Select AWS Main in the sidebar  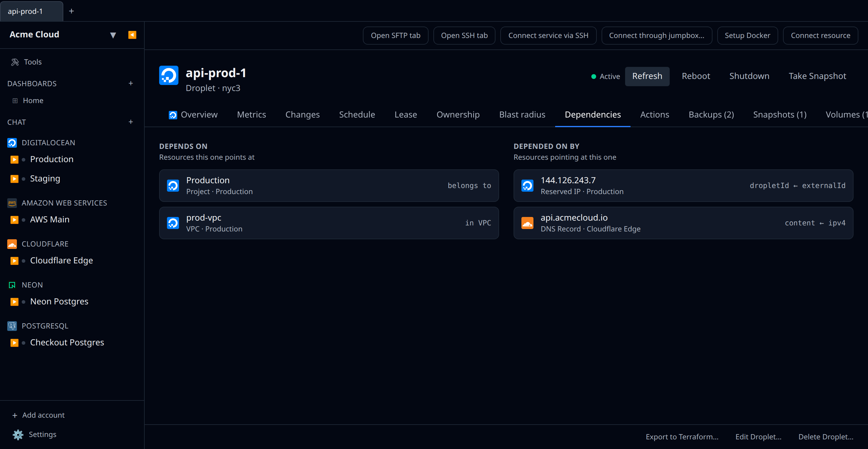pyautogui.click(x=50, y=220)
